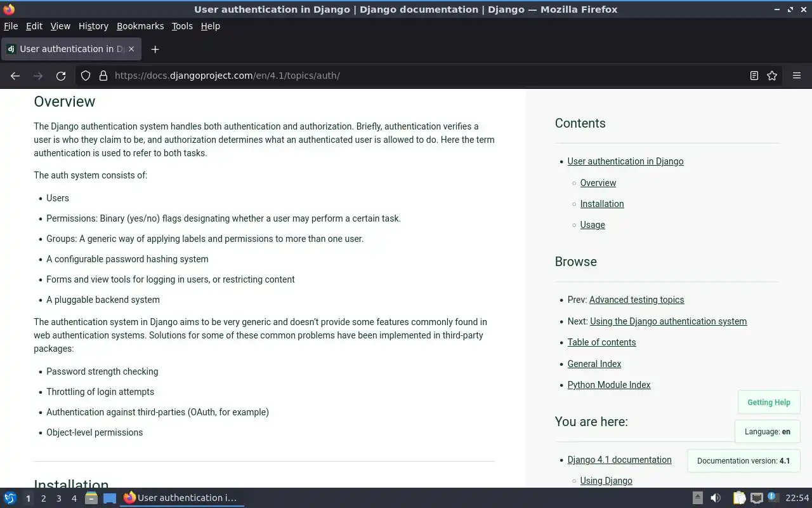Open the file manager from taskbar
The height and width of the screenshot is (508, 812).
(91, 498)
